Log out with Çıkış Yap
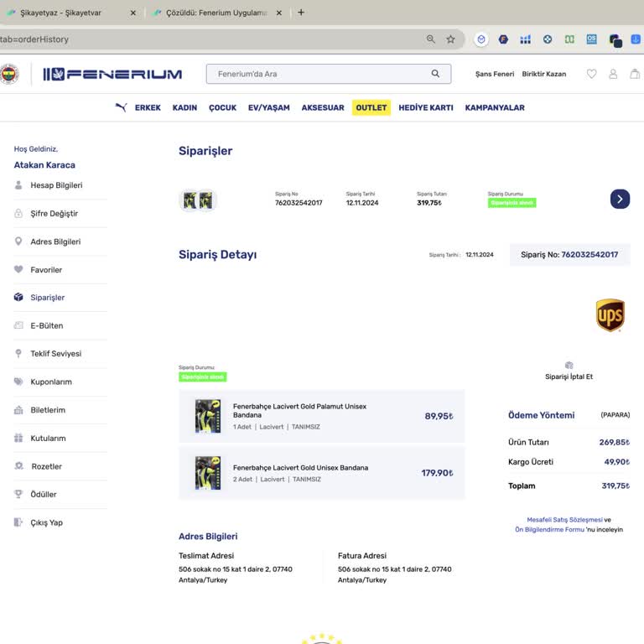This screenshot has width=644, height=644. [46, 523]
